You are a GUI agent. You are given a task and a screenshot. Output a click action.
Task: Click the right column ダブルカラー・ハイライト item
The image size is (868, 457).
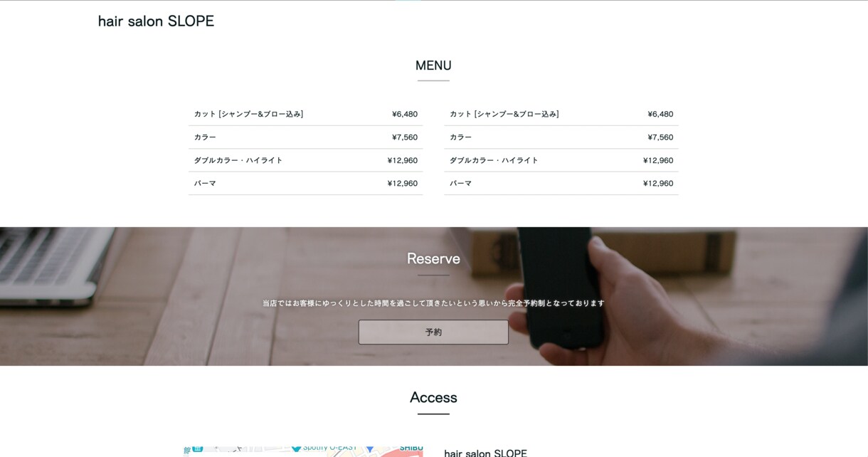click(561, 160)
